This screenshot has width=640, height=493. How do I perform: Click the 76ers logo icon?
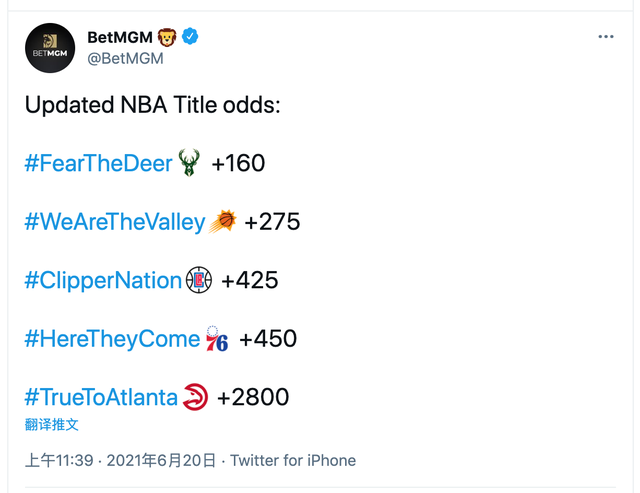point(217,340)
